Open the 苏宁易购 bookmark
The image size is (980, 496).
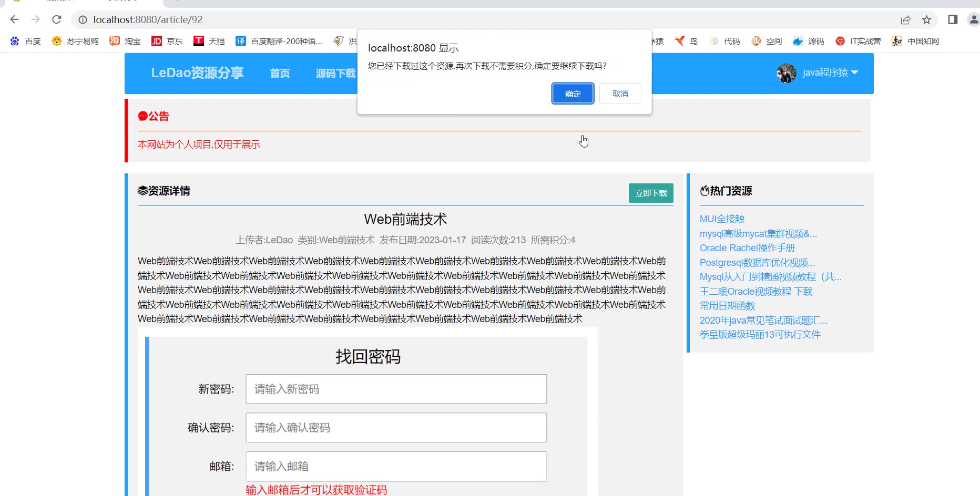point(75,41)
